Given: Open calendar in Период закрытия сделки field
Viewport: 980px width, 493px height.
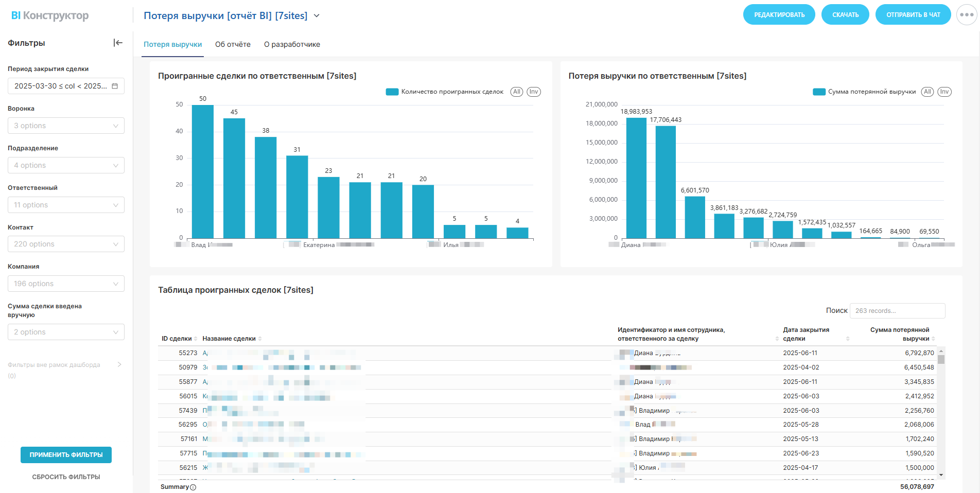Looking at the screenshot, I should (115, 86).
